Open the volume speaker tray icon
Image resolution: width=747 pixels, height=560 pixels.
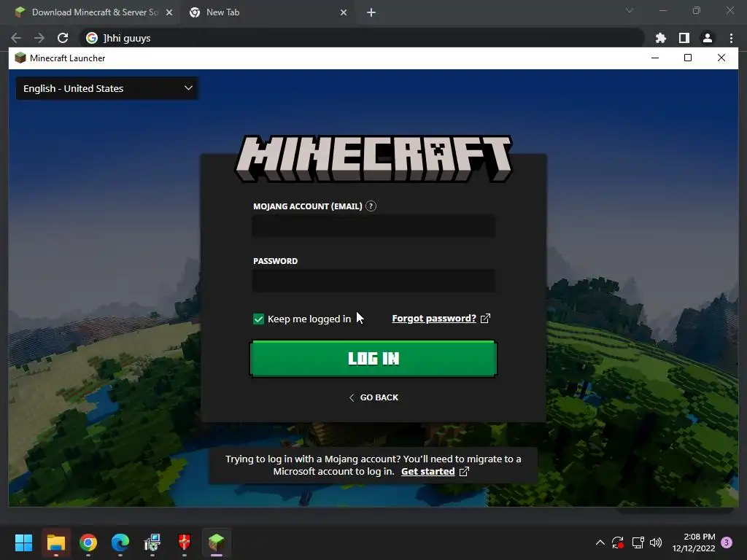tap(656, 542)
